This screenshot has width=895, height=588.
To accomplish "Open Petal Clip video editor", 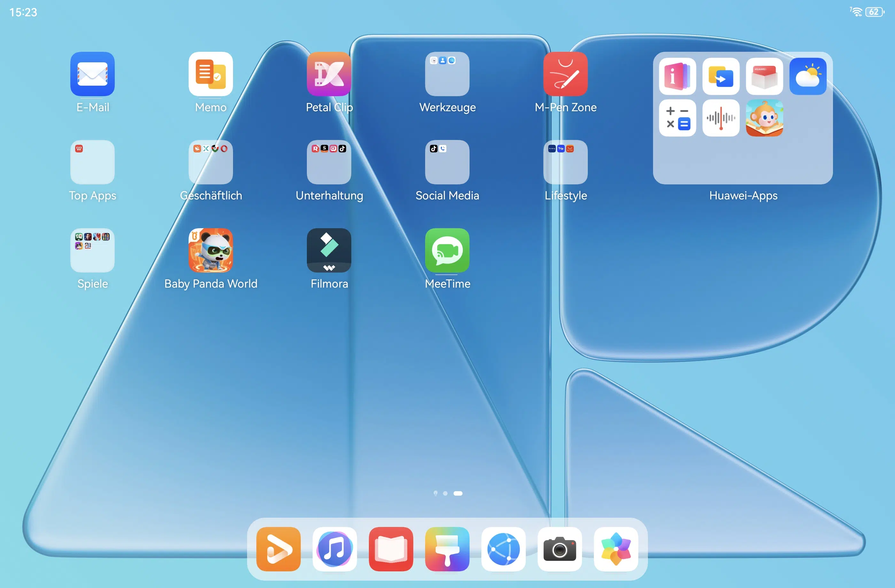I will point(329,74).
